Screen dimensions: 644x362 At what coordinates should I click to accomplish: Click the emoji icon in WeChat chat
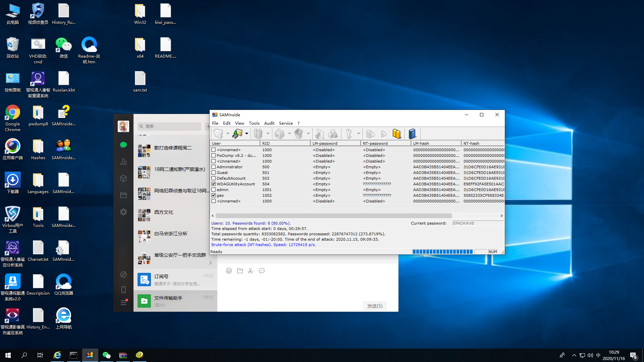click(x=229, y=271)
